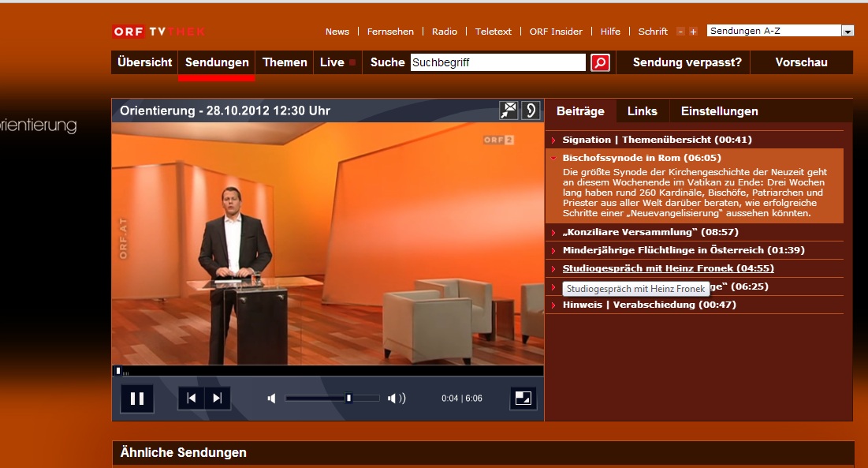Skip to the next segment
The image size is (868, 468).
(218, 399)
